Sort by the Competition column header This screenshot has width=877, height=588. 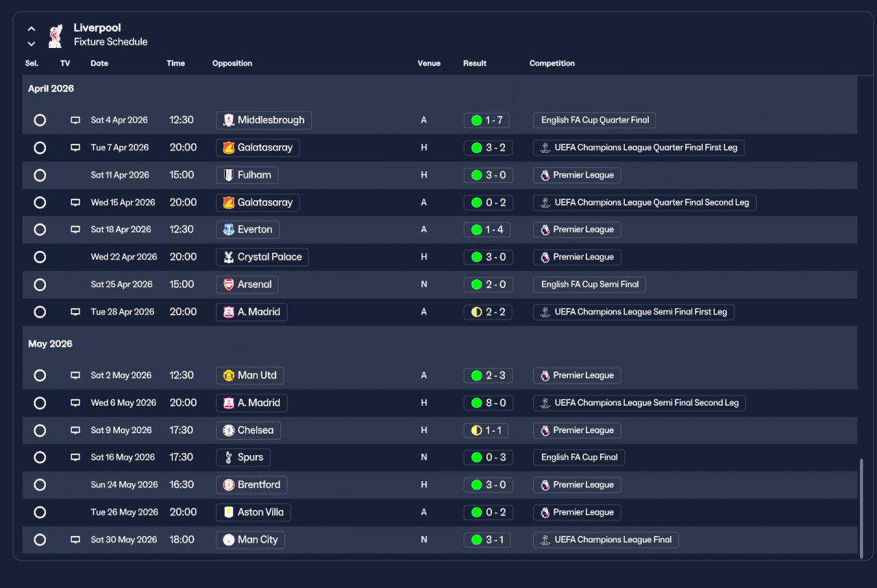coord(552,63)
